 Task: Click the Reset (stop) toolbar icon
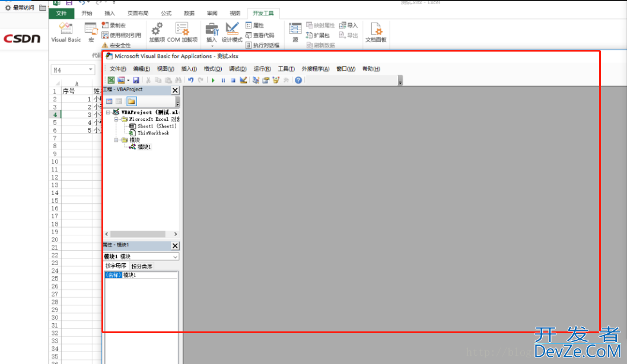[x=233, y=80]
